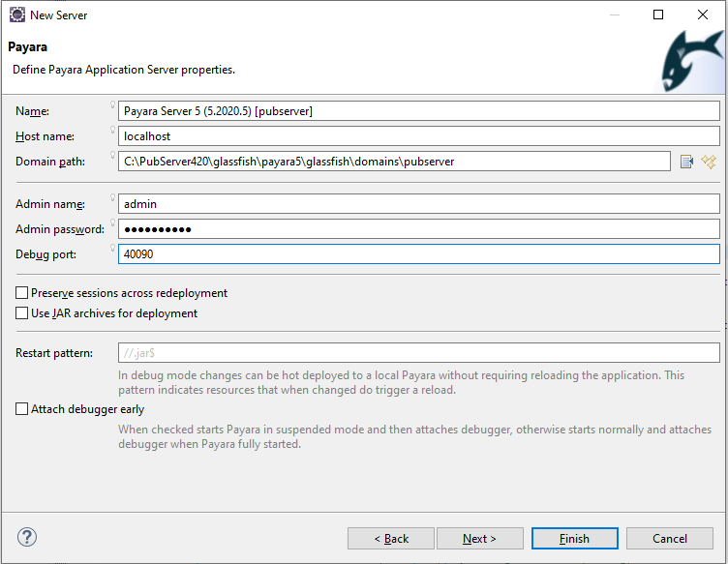The image size is (728, 564).
Task: Toggle the Attach debugger early checkbox
Action: coord(22,409)
